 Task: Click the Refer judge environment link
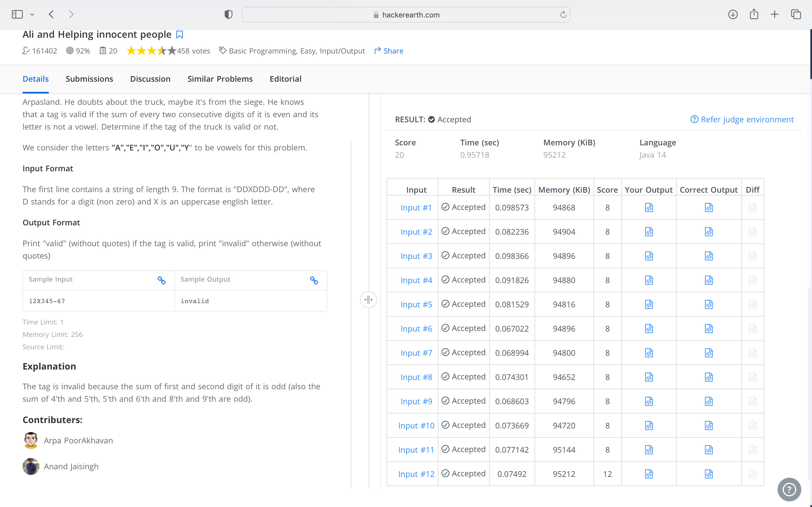[x=742, y=119]
